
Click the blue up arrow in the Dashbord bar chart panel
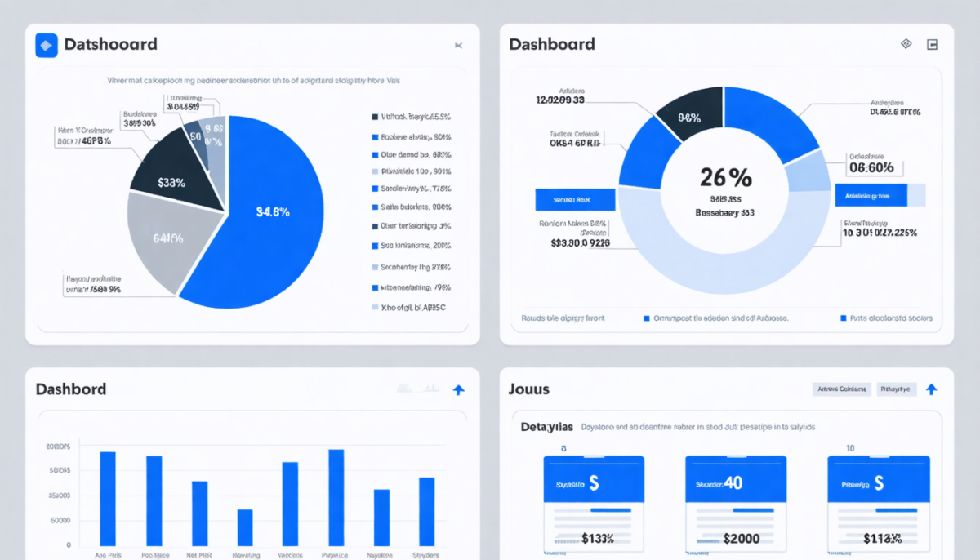pyautogui.click(x=459, y=390)
